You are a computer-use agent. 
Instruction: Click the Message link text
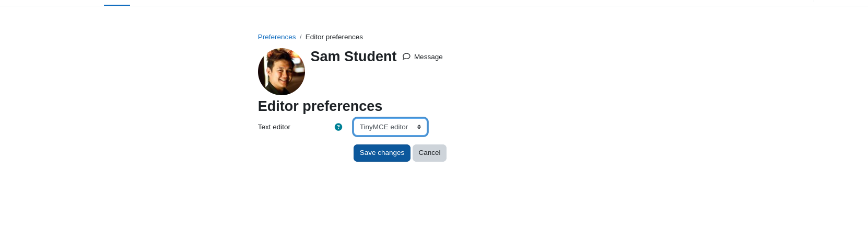[428, 57]
